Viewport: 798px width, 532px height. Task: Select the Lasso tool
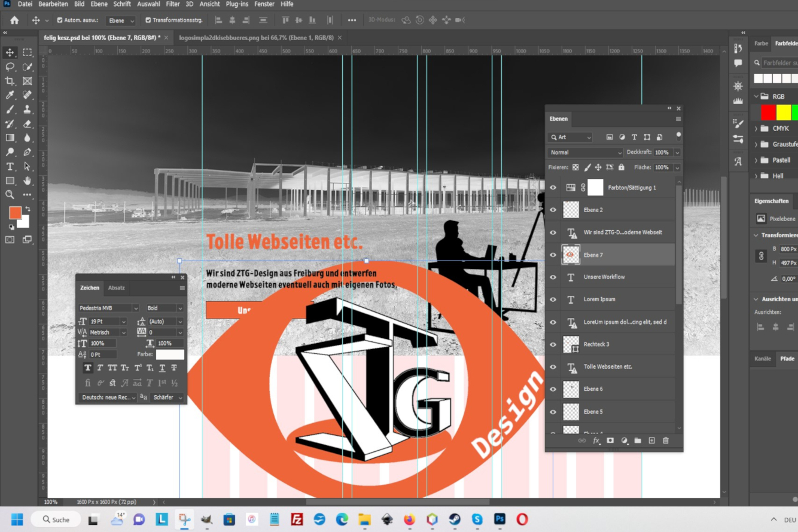(x=10, y=67)
